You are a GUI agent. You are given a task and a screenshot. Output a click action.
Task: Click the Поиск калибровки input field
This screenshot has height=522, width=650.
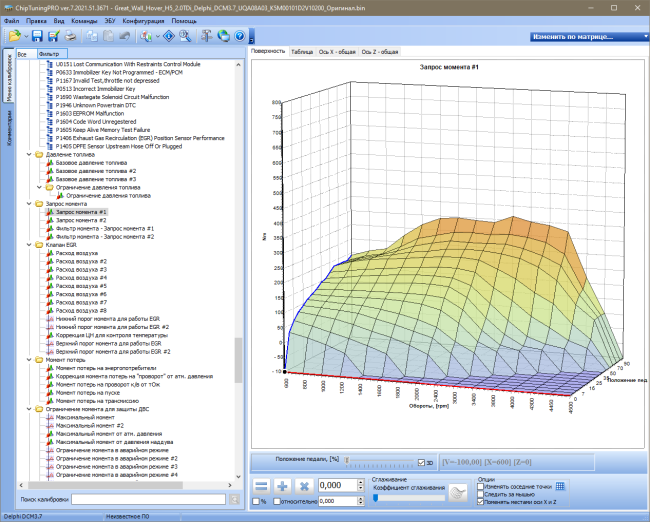148,500
